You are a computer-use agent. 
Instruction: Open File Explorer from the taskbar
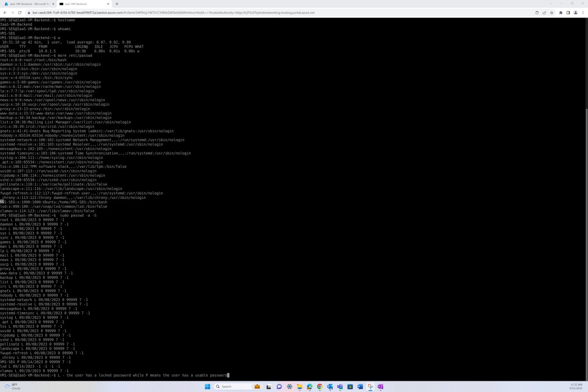[x=300, y=386]
